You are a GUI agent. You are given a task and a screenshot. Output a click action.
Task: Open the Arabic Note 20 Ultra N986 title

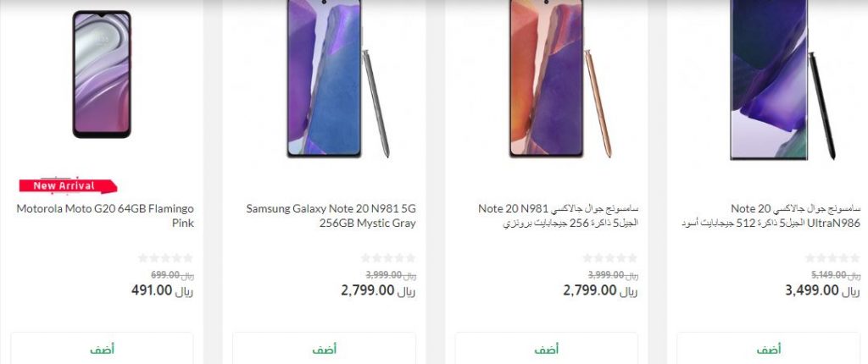(x=771, y=216)
